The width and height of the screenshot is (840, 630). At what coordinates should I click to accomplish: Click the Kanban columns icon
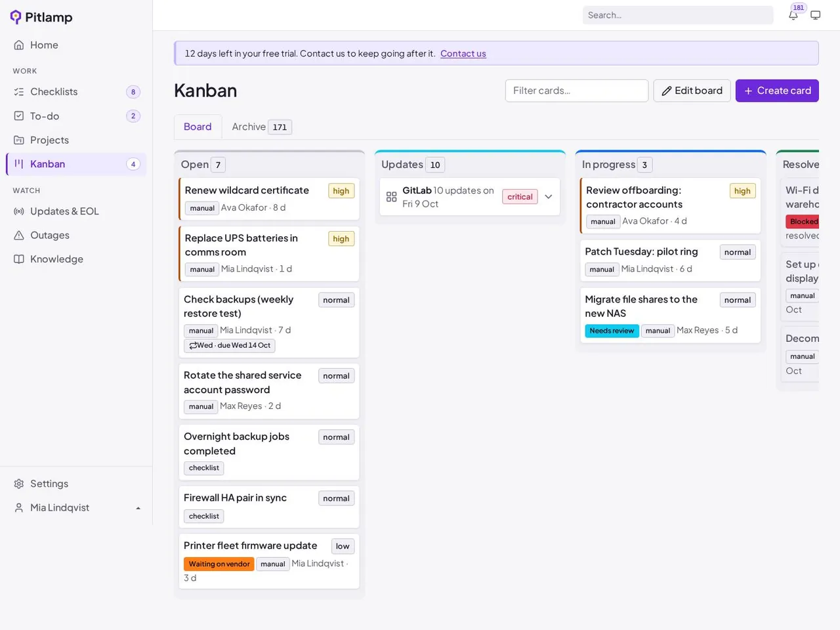pos(19,164)
